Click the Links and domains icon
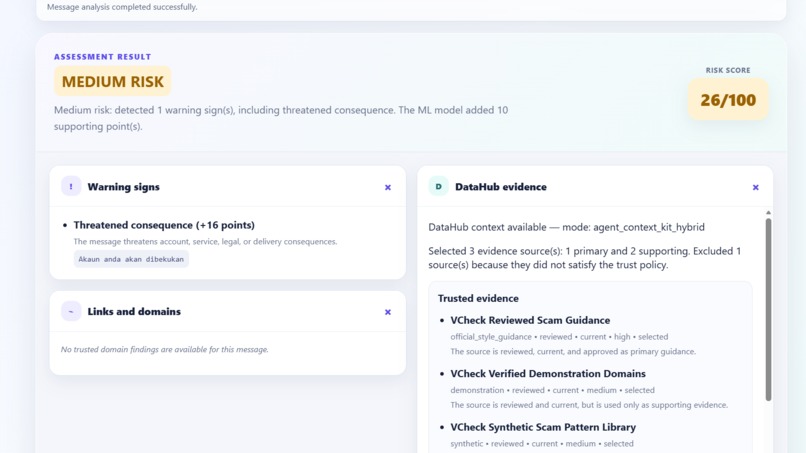Viewport: 806px width, 453px height. [71, 311]
